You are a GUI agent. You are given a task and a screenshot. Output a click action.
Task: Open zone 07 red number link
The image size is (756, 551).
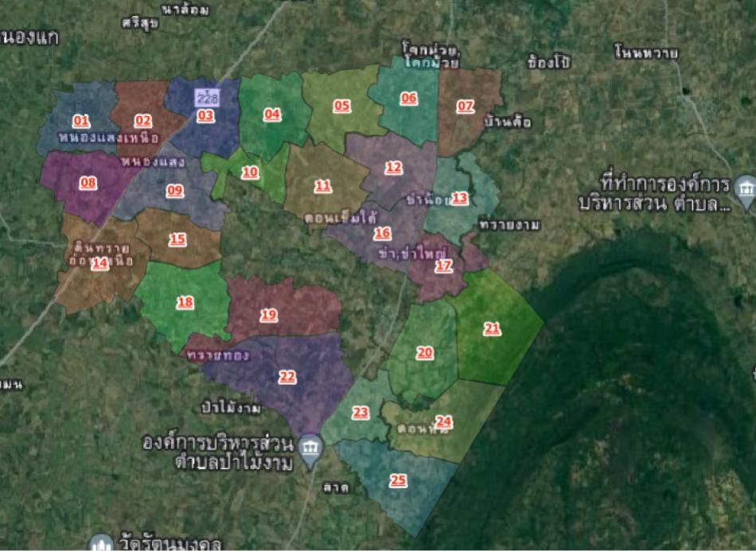[x=465, y=106]
